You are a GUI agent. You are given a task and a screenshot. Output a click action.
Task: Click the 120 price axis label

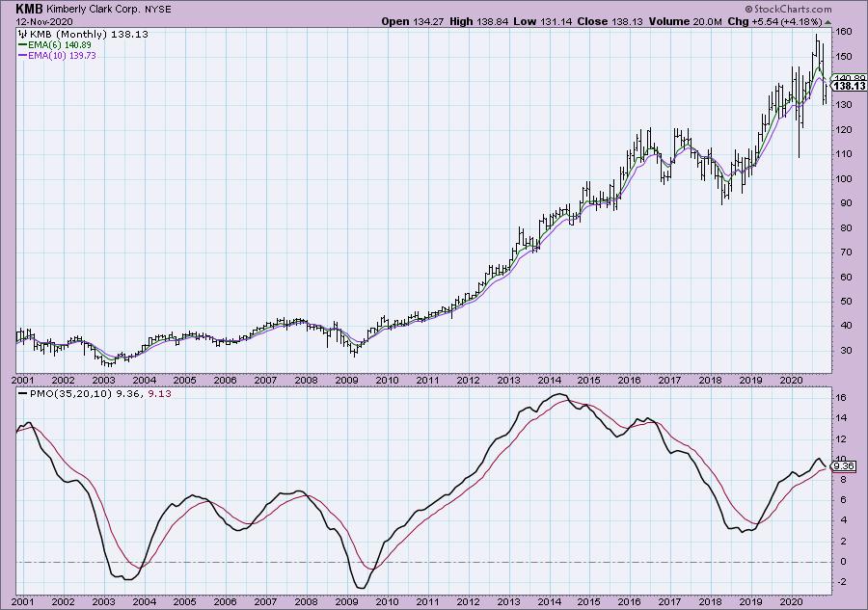pyautogui.click(x=844, y=130)
